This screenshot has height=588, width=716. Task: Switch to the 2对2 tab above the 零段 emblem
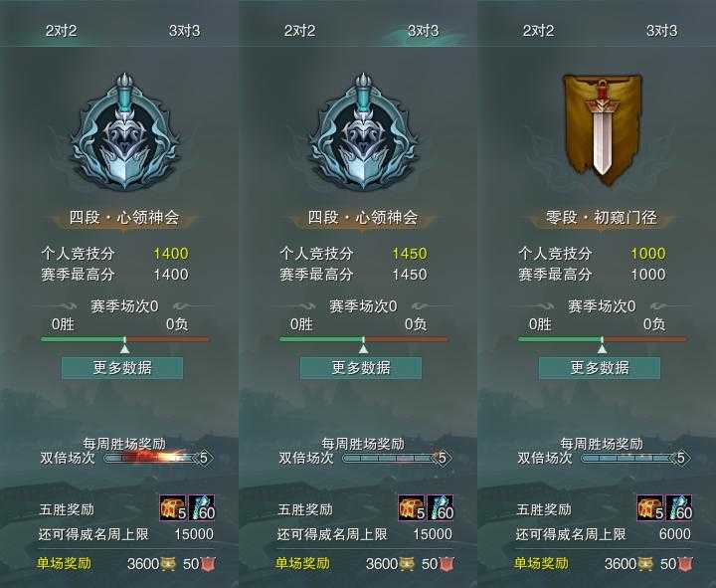click(x=538, y=31)
